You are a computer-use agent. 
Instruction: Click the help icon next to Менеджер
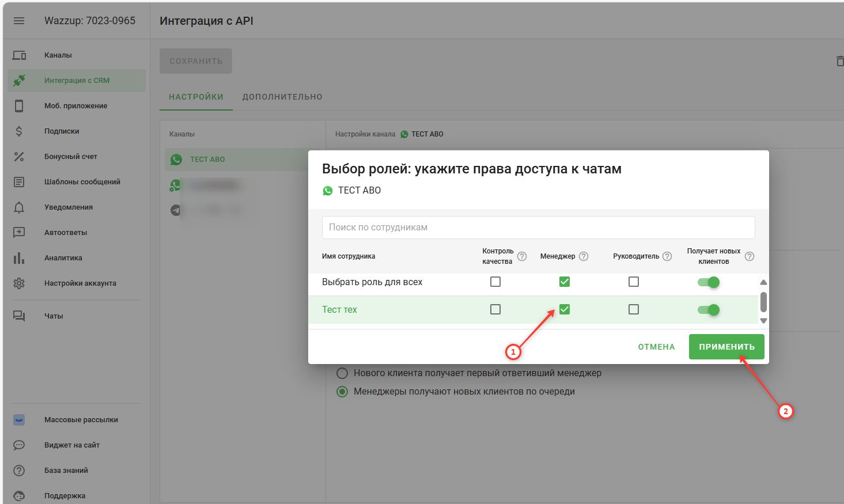[584, 256]
